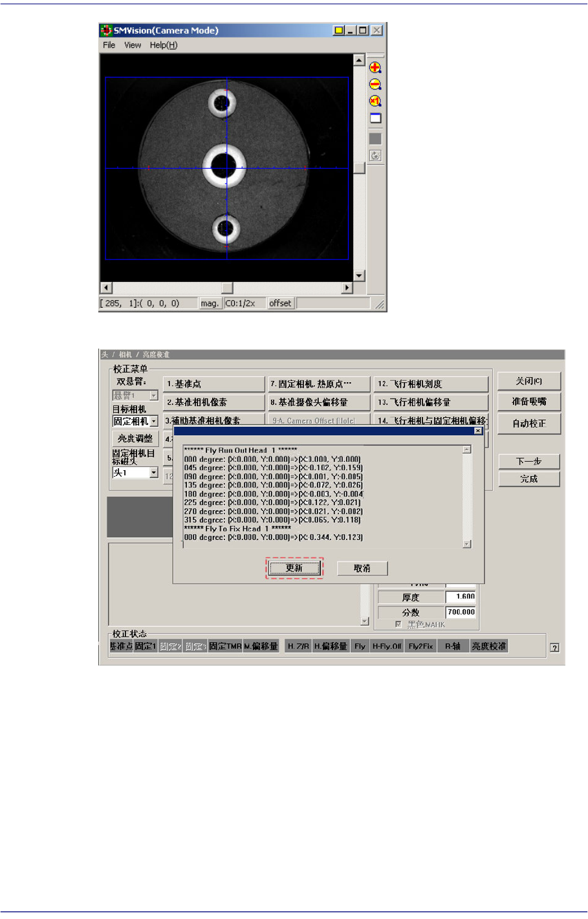The height and width of the screenshot is (919, 588).
Task: Click the 分数 score field showing 700.000
Action: [461, 612]
